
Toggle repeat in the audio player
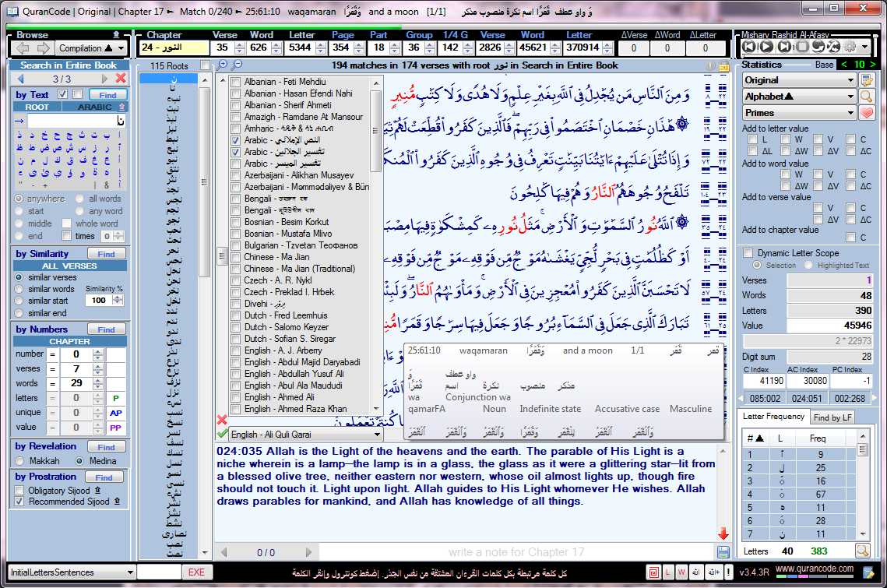point(818,48)
